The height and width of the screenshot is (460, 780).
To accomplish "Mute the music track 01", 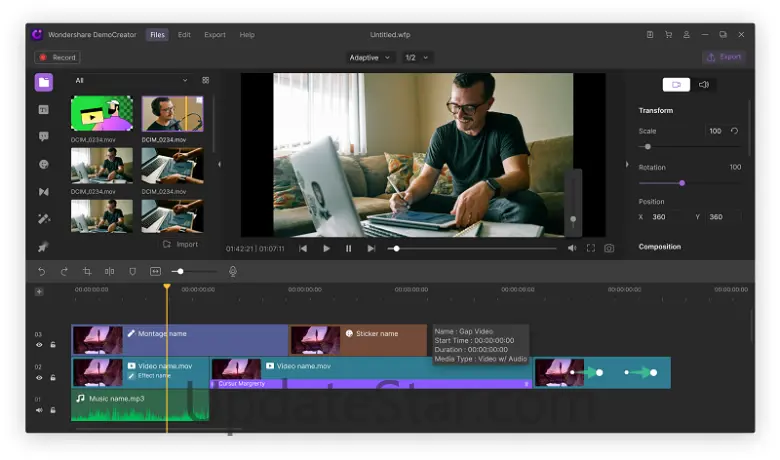I will pyautogui.click(x=40, y=409).
